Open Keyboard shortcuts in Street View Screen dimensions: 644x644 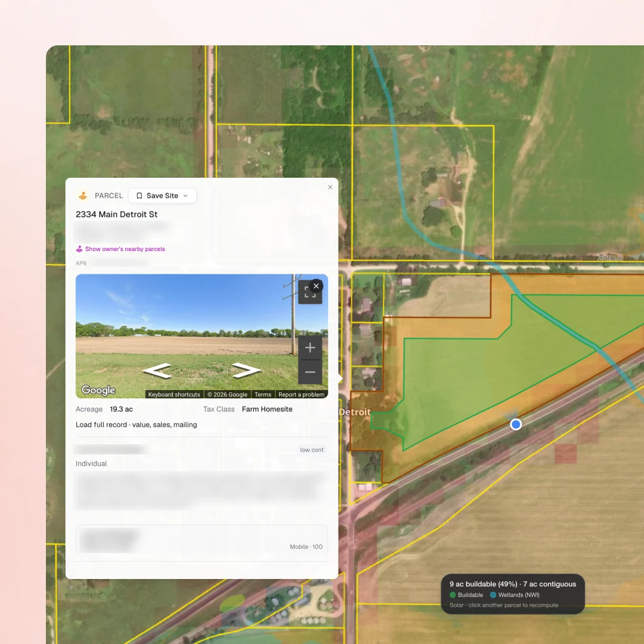[x=174, y=395]
